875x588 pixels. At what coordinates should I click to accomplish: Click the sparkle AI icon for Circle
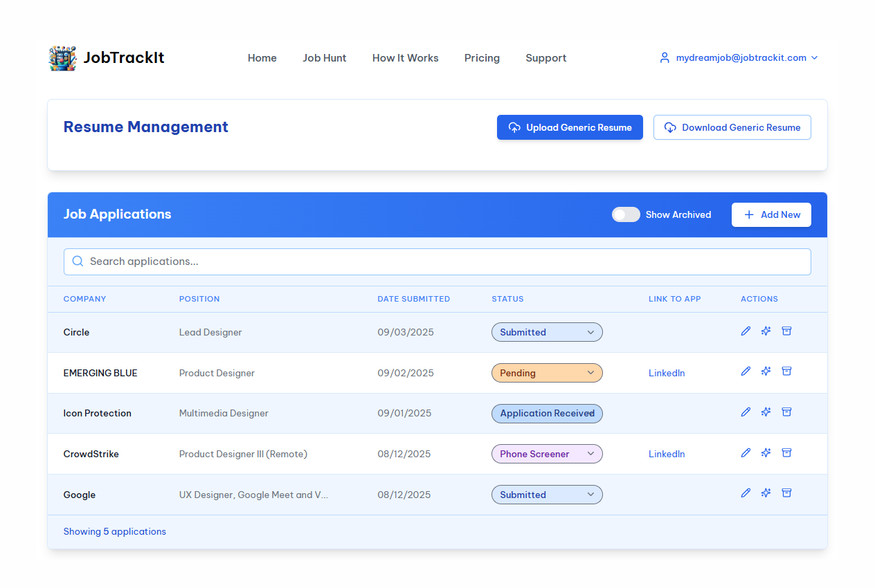point(766,331)
